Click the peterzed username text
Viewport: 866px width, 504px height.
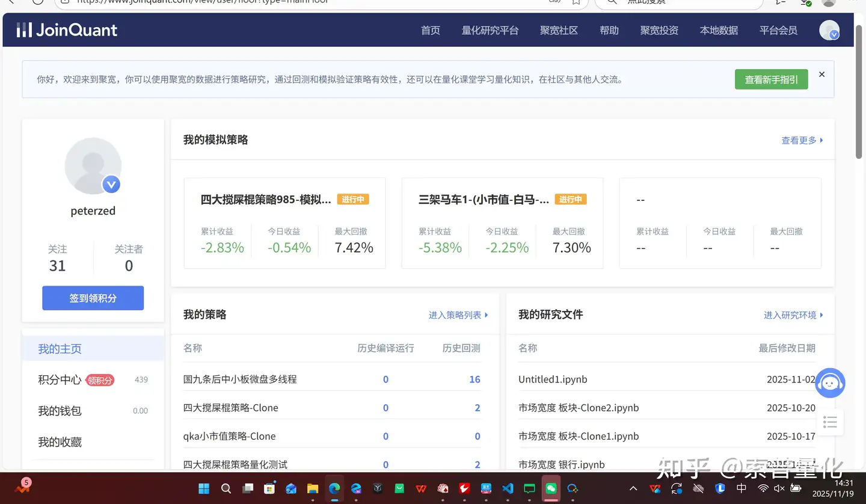(x=93, y=211)
